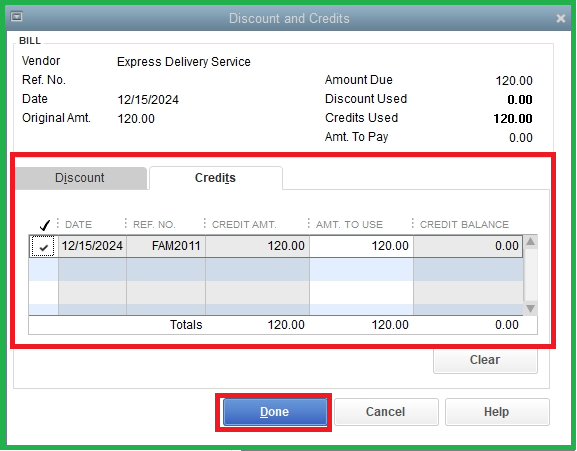This screenshot has height=451, width=577.
Task: Switch to the Discount tab
Action: (81, 178)
